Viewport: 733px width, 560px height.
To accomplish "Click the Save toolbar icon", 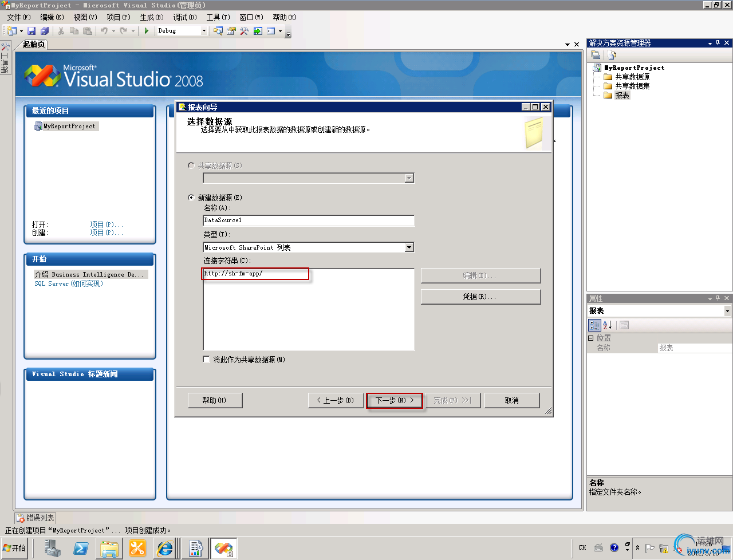I will point(31,31).
